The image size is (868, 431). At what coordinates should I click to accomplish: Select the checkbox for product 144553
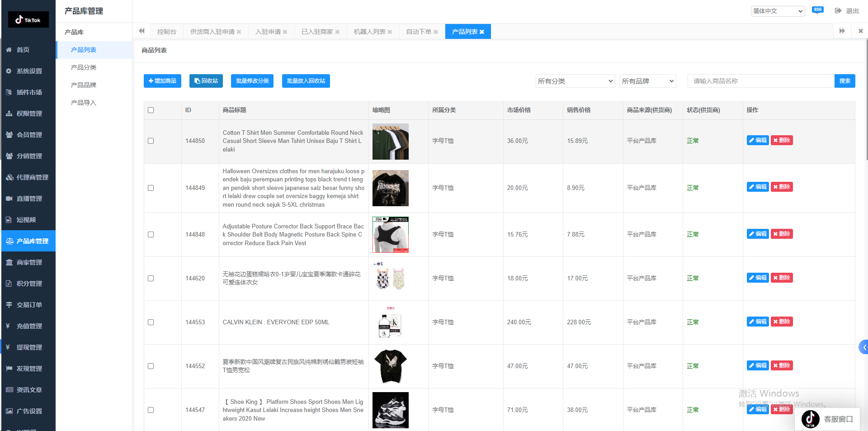tap(151, 322)
